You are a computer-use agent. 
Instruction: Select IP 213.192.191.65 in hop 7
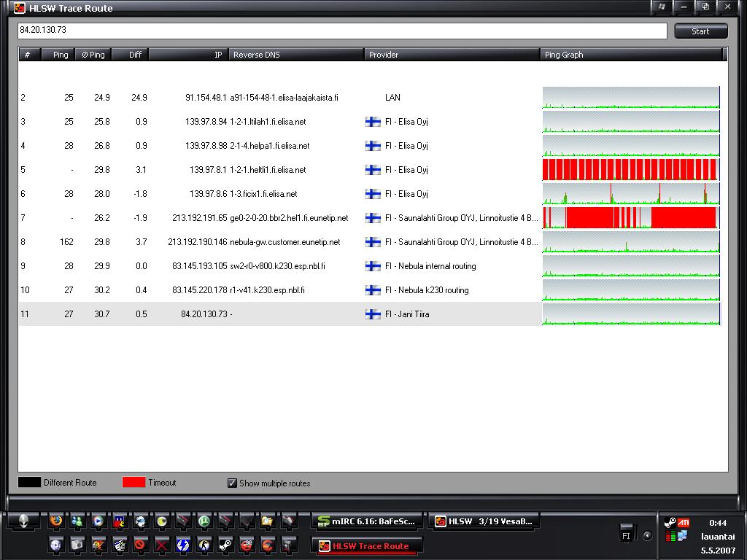click(x=200, y=218)
